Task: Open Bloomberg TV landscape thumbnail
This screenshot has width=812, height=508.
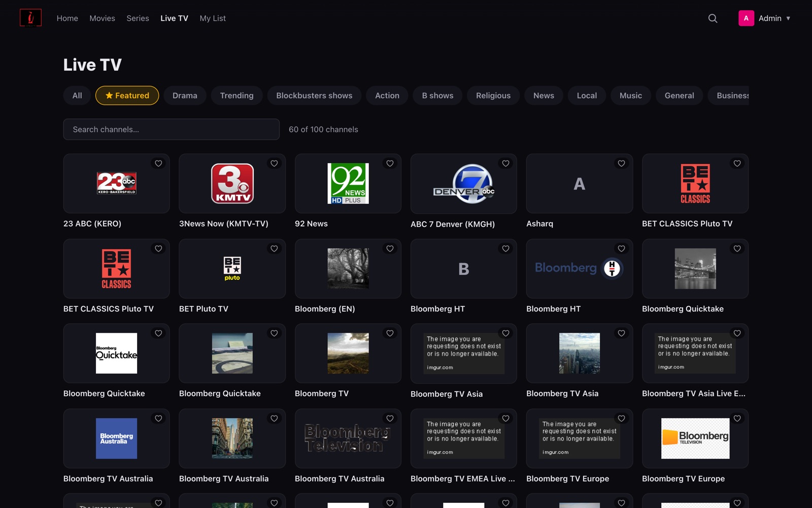Action: pyautogui.click(x=348, y=353)
